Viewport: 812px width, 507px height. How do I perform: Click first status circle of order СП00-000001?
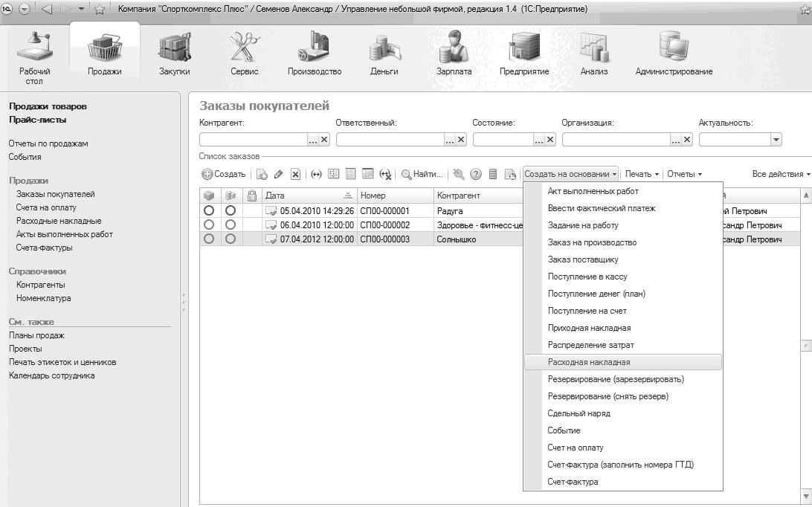(209, 211)
